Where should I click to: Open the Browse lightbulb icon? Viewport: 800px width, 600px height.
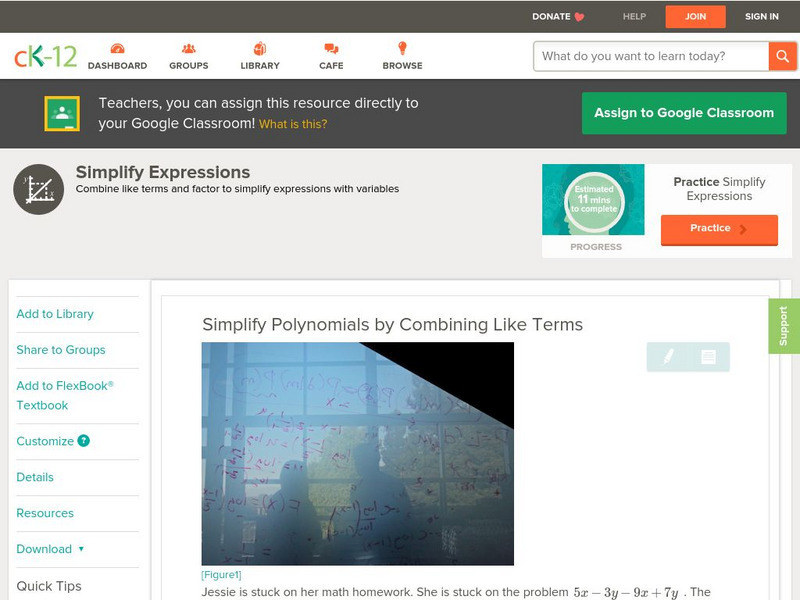click(x=403, y=48)
